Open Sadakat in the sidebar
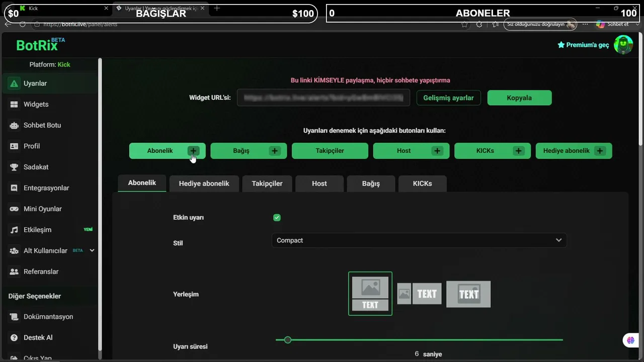Viewport: 644px width, 362px height. pos(49,167)
